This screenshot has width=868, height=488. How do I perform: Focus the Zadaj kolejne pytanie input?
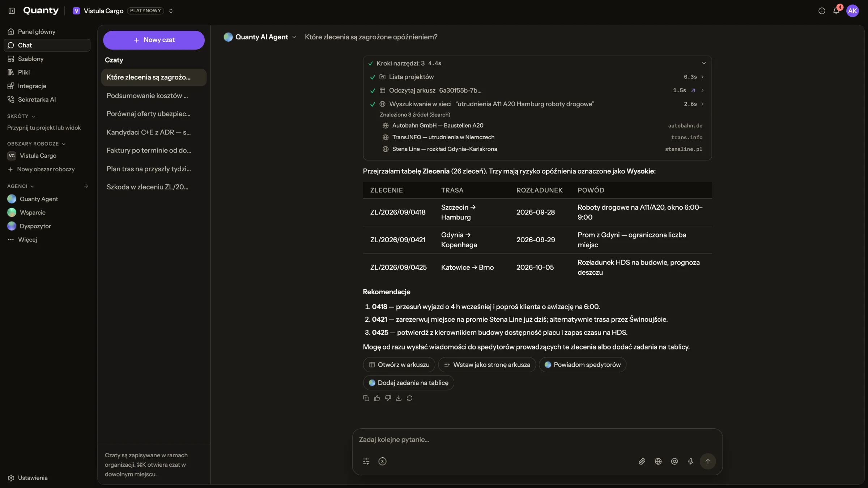click(537, 440)
